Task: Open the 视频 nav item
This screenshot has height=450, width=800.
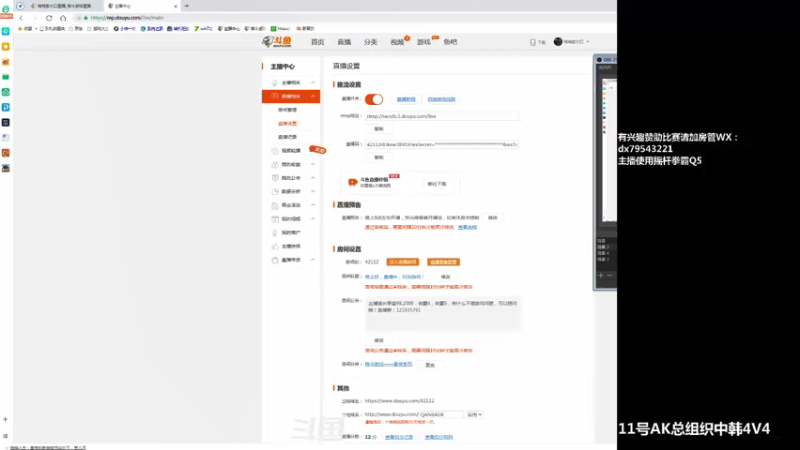Action: (397, 42)
